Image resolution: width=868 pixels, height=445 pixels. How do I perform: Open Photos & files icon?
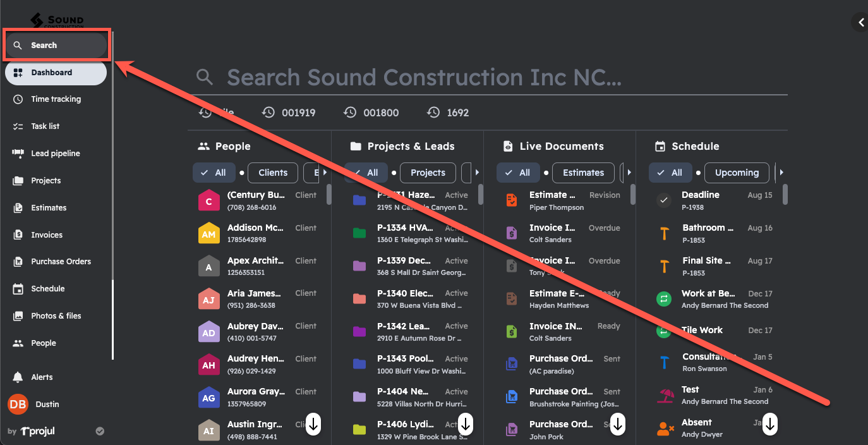click(x=18, y=316)
